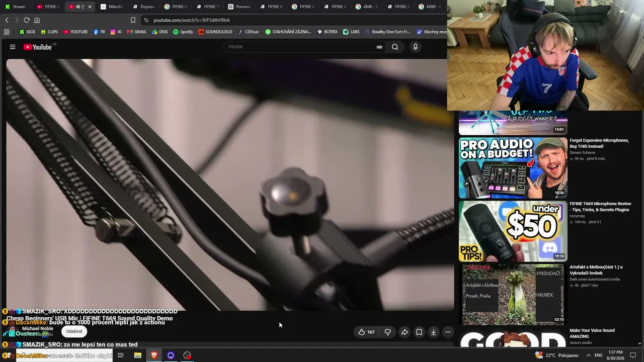The image size is (644, 362).
Task: Show hidden system tray icons chevron
Action: tap(588, 355)
